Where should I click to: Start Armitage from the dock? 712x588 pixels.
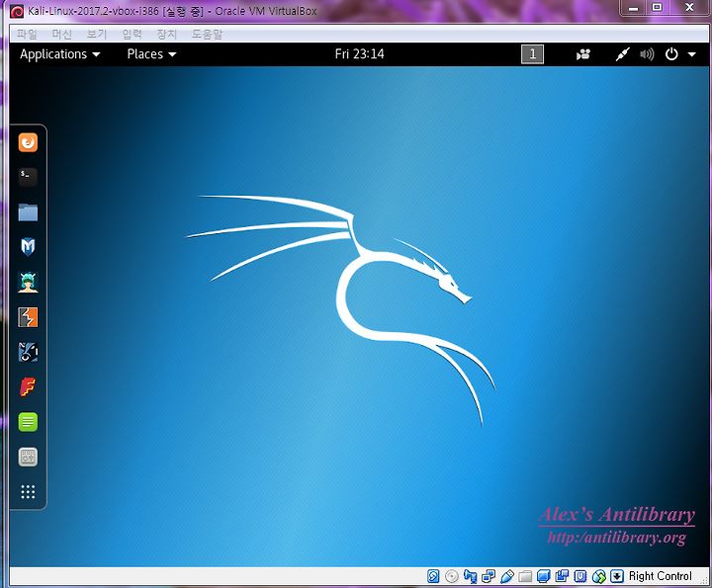28,282
